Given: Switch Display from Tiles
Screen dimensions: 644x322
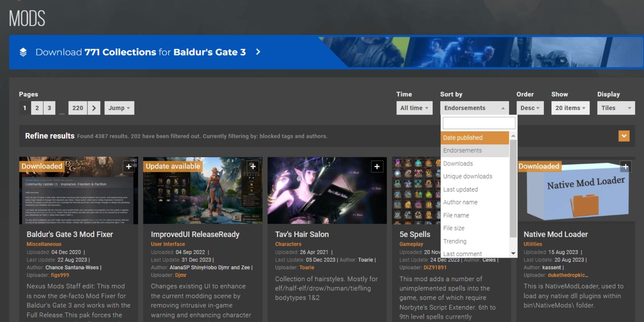Looking at the screenshot, I should (615, 108).
